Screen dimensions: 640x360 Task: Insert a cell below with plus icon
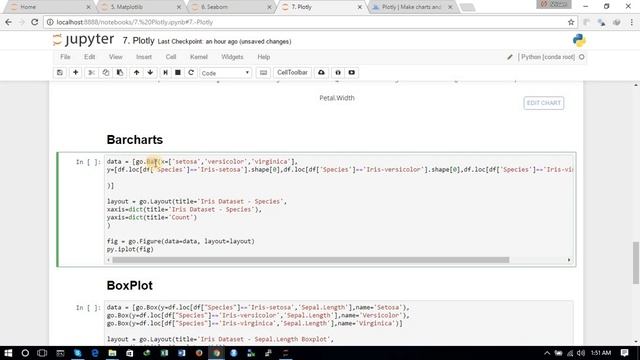coord(76,73)
